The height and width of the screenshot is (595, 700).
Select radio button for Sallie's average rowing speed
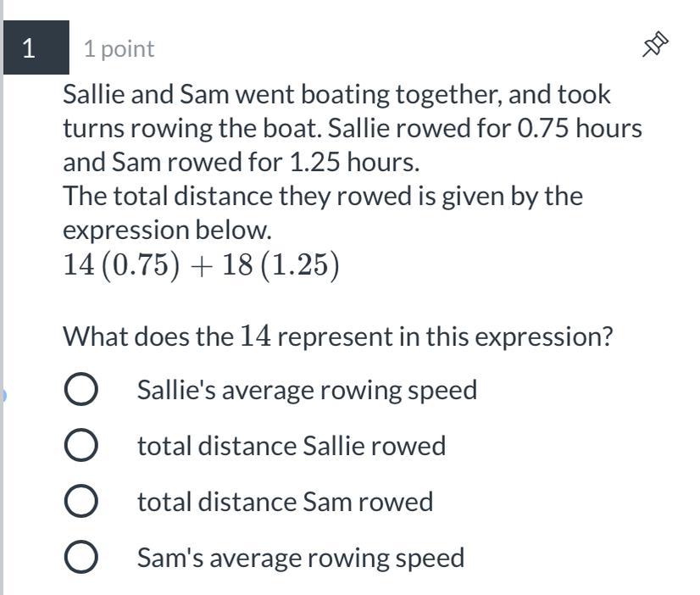[x=81, y=390]
